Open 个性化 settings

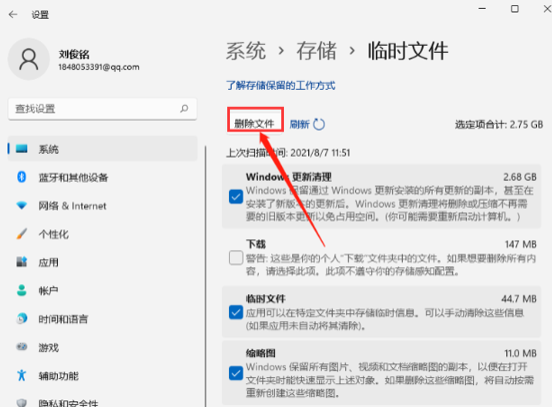click(102, 234)
